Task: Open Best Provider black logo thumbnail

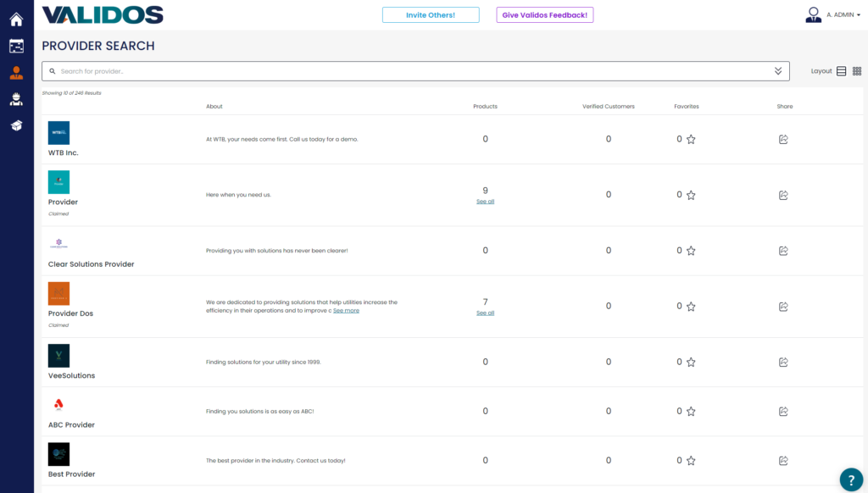Action: tap(58, 454)
